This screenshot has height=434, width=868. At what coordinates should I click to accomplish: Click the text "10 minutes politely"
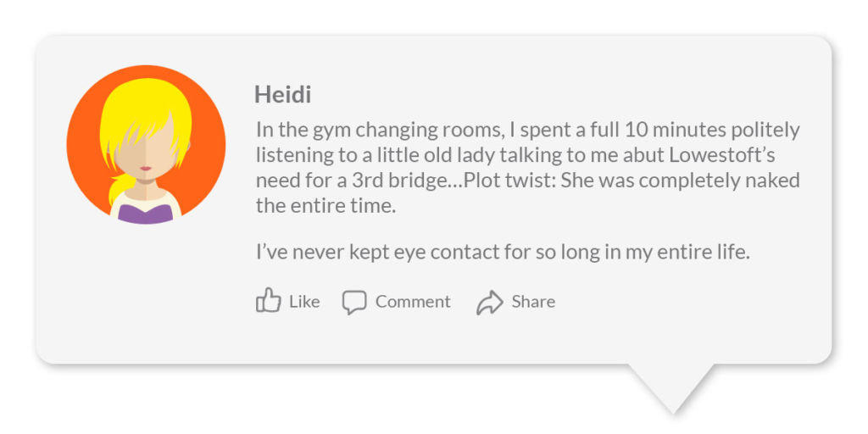[x=712, y=130]
